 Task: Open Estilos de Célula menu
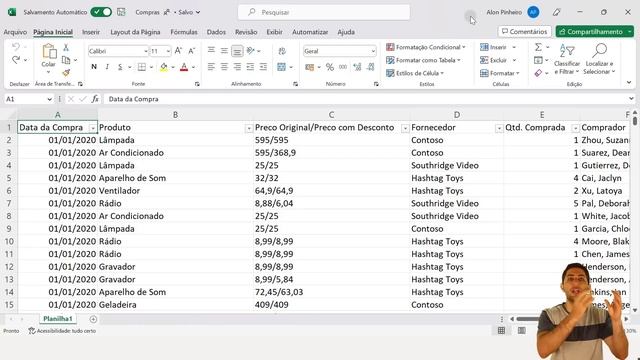click(415, 73)
